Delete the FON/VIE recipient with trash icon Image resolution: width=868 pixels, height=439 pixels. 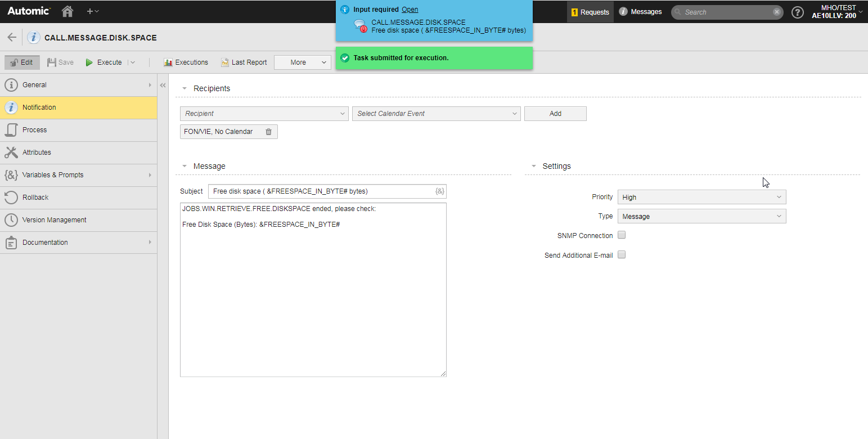click(x=268, y=132)
